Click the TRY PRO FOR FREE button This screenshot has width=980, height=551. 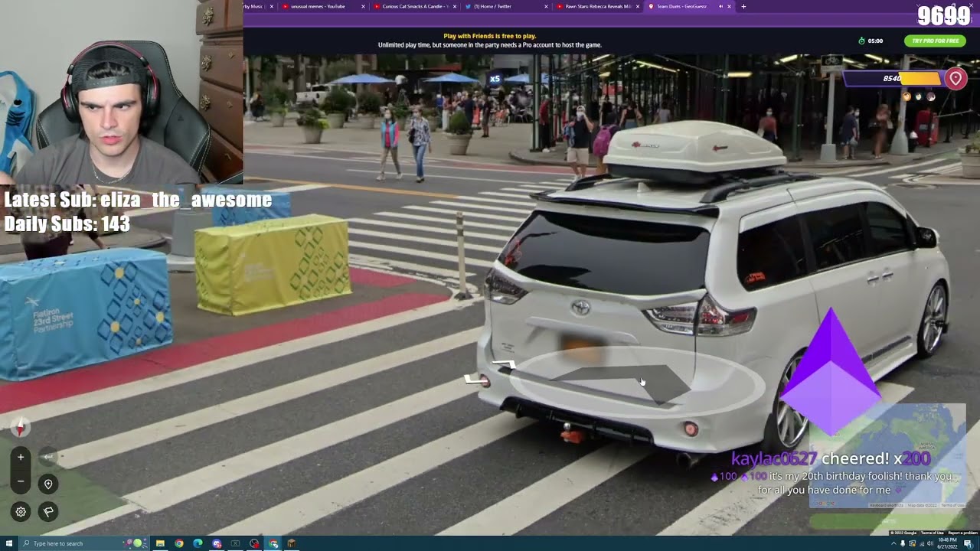pyautogui.click(x=935, y=41)
